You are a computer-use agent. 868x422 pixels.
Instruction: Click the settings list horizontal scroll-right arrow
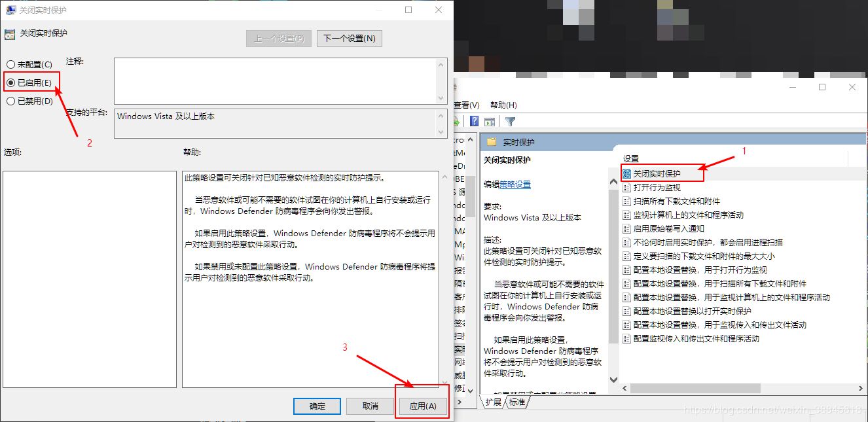point(860,389)
